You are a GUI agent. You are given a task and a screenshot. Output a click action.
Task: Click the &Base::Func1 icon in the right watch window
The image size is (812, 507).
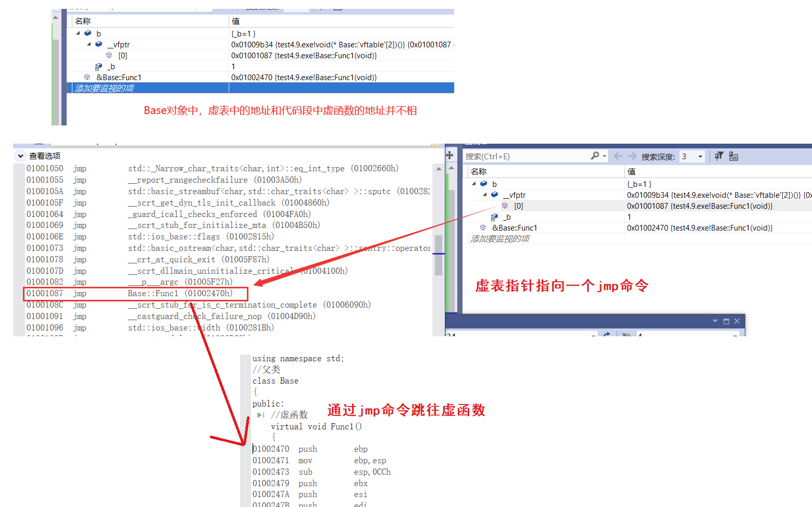click(x=483, y=227)
